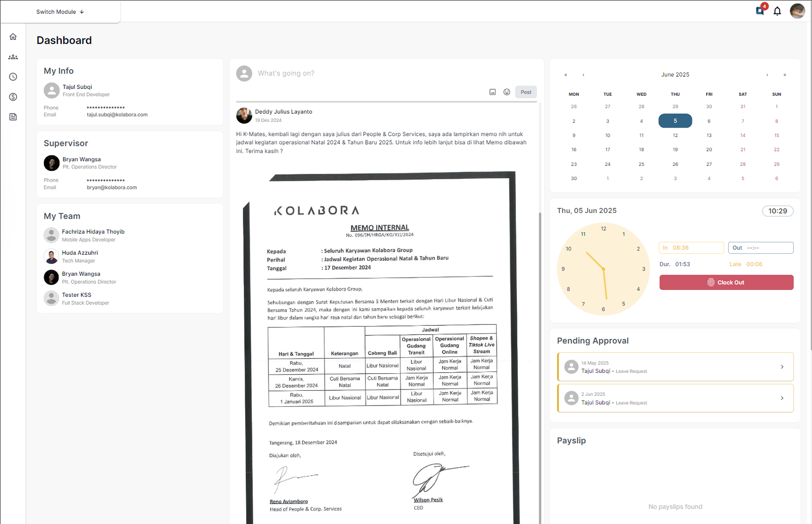812x524 pixels.
Task: Click the Fachriza Hidaya Thoyib name
Action: coord(93,232)
